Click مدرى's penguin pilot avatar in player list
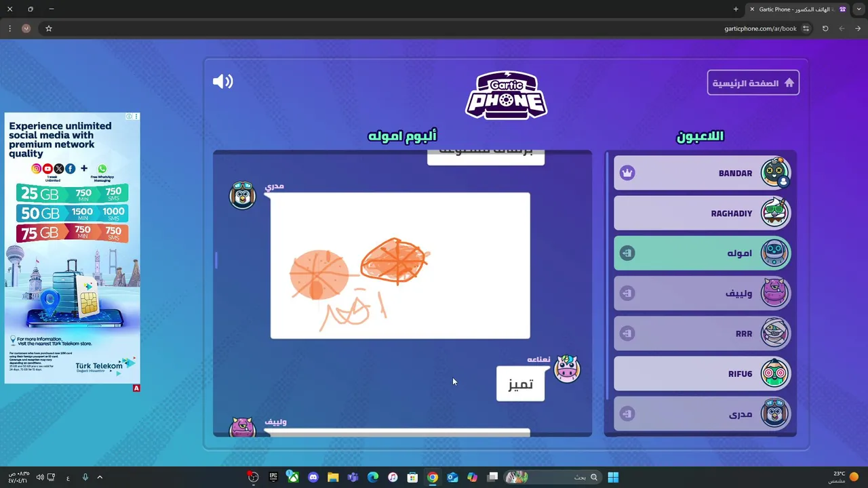 pyautogui.click(x=774, y=413)
